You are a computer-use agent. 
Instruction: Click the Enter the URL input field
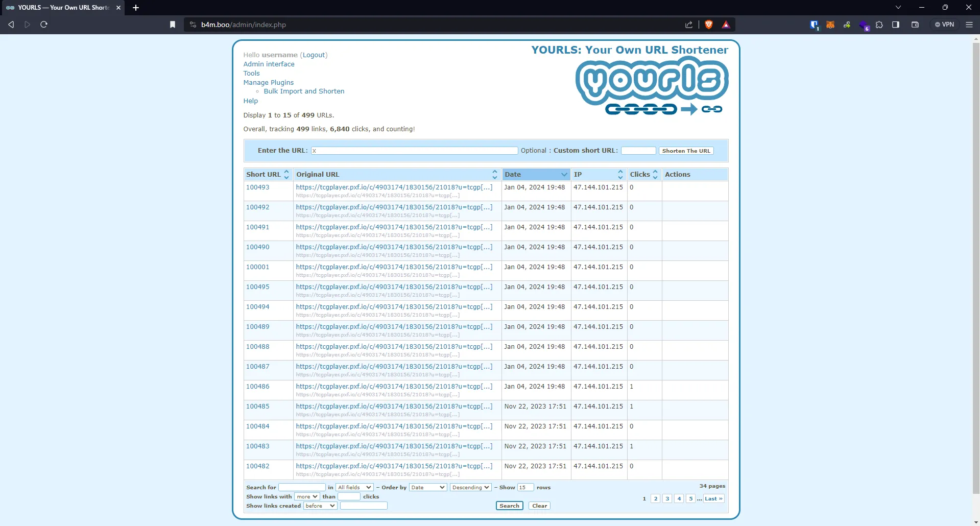414,151
